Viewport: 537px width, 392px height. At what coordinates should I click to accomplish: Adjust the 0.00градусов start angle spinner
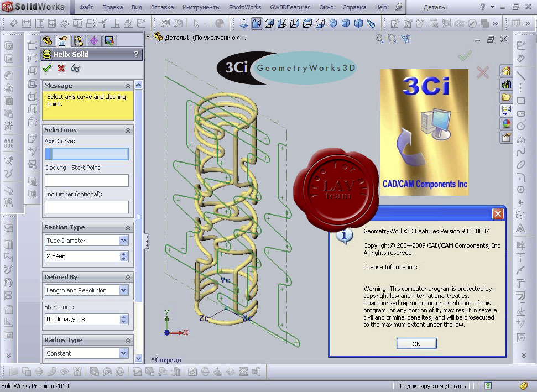[124, 319]
